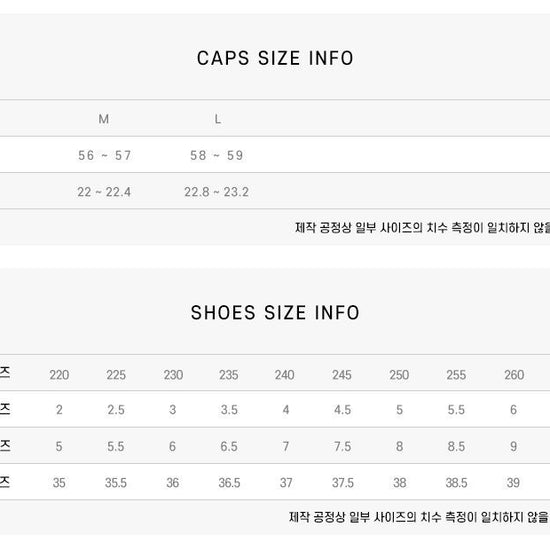This screenshot has width=550, height=550.
Task: Click the 22.8 ~ 23.2 inch value
Action: 216,192
